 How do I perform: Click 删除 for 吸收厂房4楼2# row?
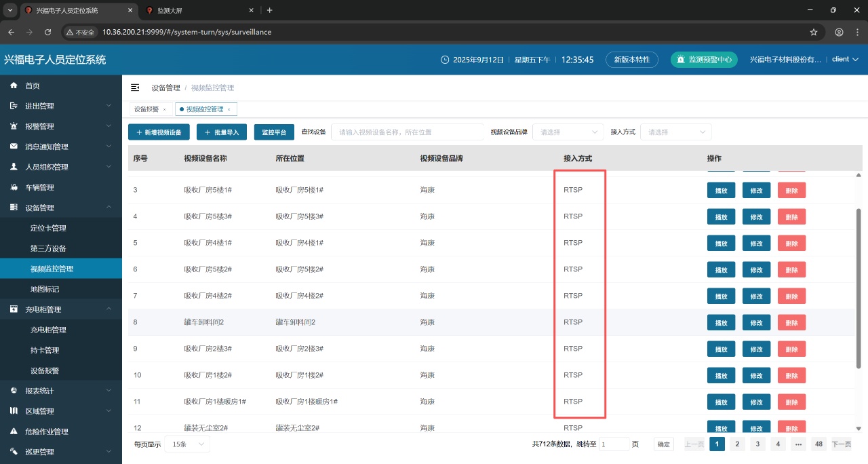coord(792,296)
